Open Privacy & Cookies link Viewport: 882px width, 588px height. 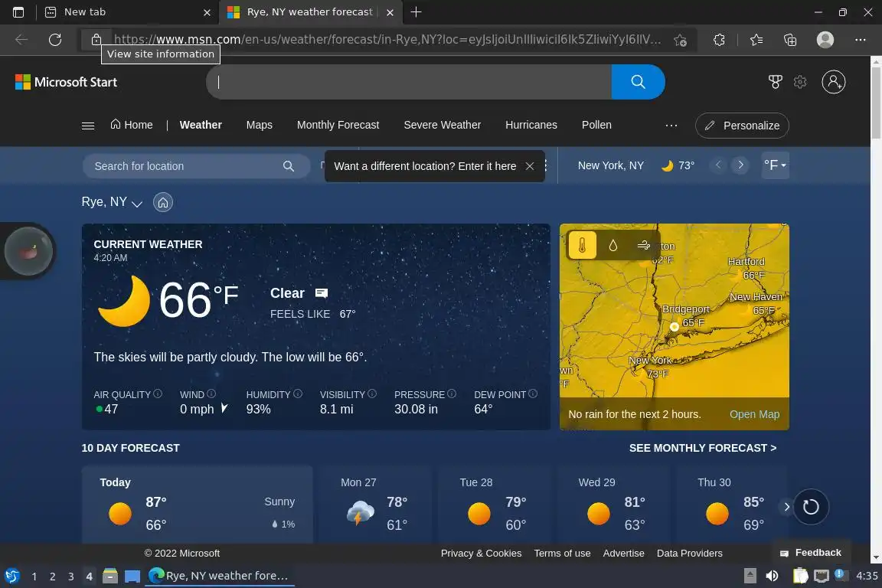[481, 553]
